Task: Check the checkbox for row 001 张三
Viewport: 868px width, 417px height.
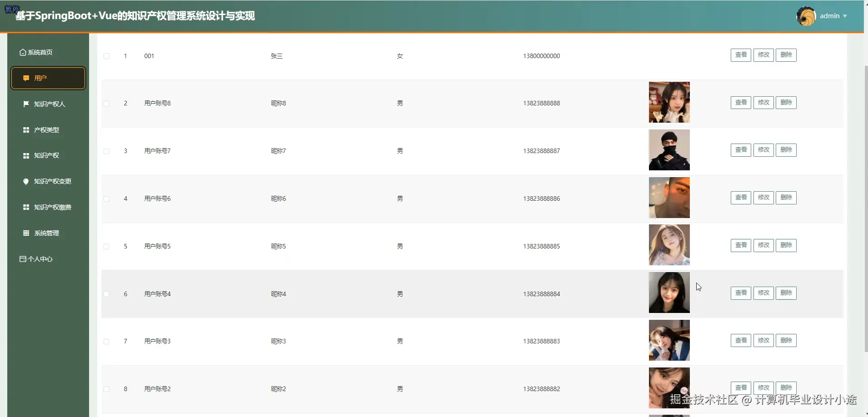Action: pos(106,56)
